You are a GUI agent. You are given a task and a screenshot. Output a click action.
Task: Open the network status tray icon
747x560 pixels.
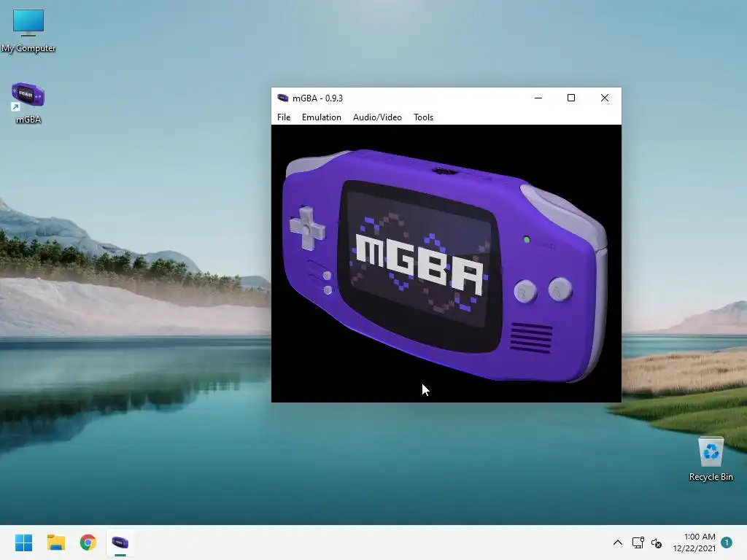pos(638,542)
